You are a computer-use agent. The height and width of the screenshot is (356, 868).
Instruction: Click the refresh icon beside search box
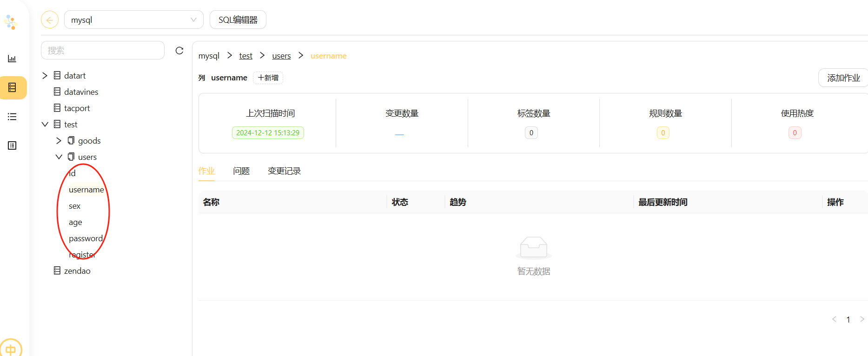(179, 51)
